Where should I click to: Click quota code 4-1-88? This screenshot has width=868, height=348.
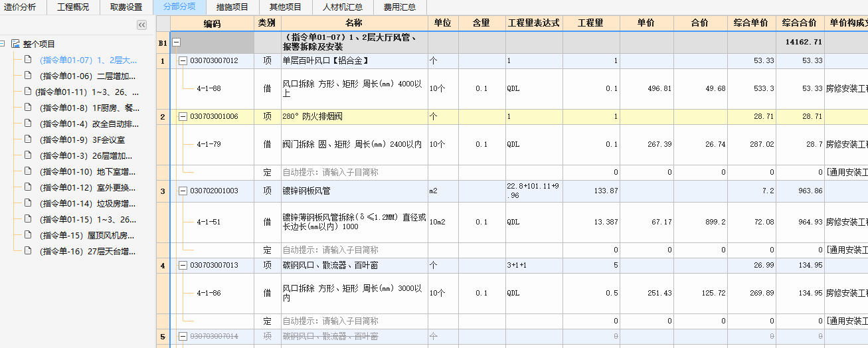point(209,88)
